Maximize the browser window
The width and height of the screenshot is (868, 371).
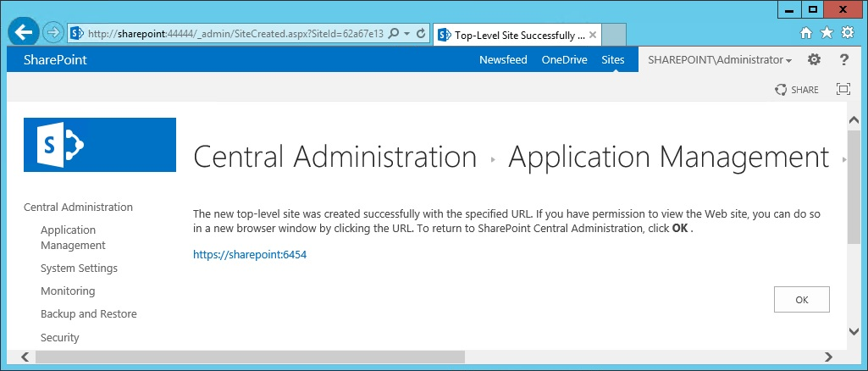tap(813, 9)
